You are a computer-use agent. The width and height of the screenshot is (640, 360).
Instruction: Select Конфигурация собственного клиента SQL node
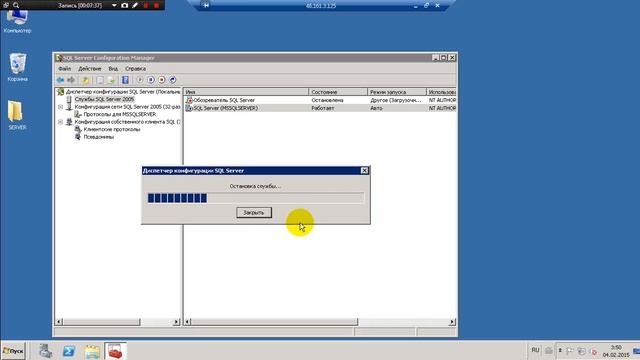click(x=127, y=122)
